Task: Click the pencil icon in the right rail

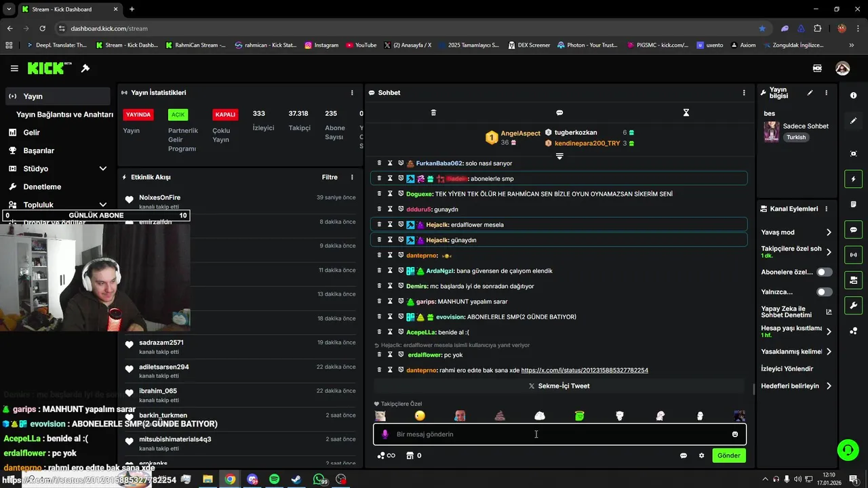Action: [853, 121]
